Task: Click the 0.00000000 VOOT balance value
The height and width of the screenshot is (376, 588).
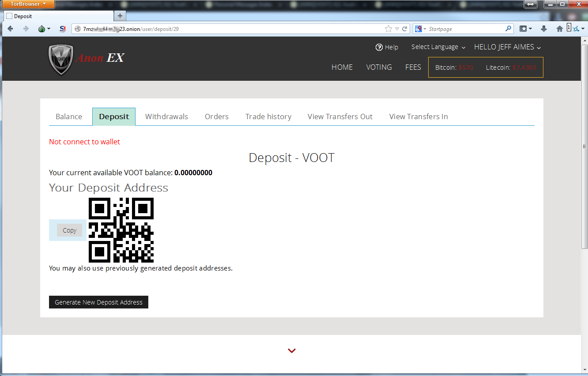Action: click(193, 173)
